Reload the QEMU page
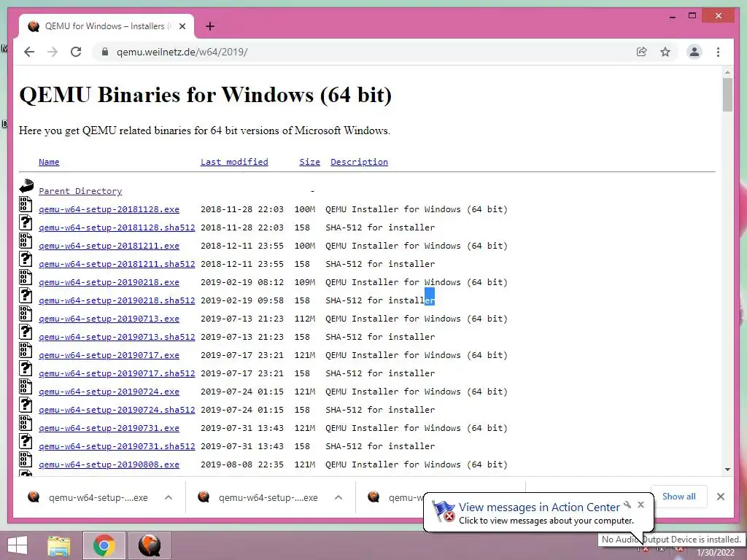Viewport: 747px width, 560px height. point(76,52)
